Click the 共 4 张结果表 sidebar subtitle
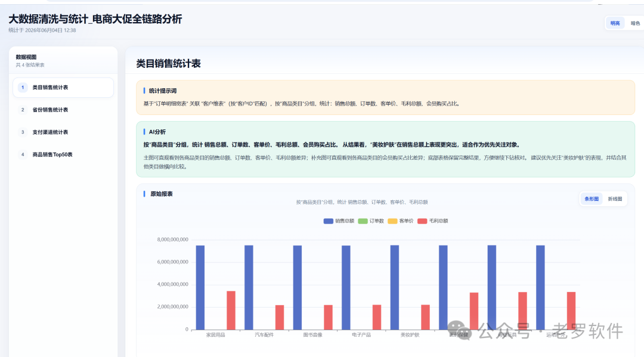644x357 pixels. (x=30, y=65)
